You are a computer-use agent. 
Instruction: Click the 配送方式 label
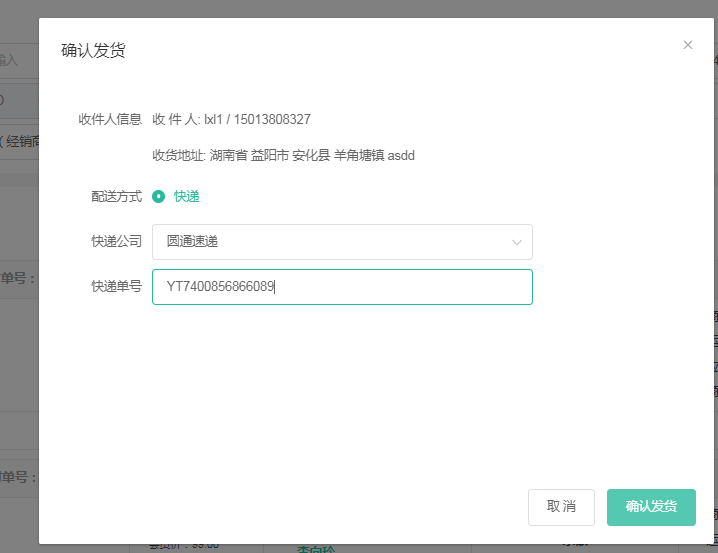116,196
